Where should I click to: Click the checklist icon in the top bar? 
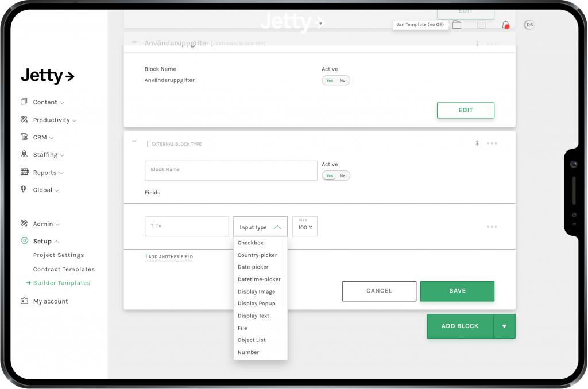[x=481, y=24]
